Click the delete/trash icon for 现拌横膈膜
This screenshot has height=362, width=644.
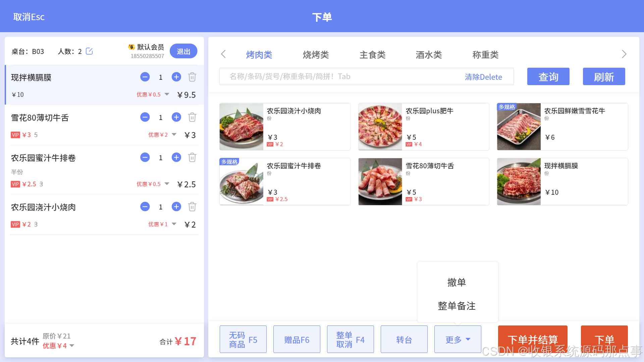pyautogui.click(x=193, y=77)
